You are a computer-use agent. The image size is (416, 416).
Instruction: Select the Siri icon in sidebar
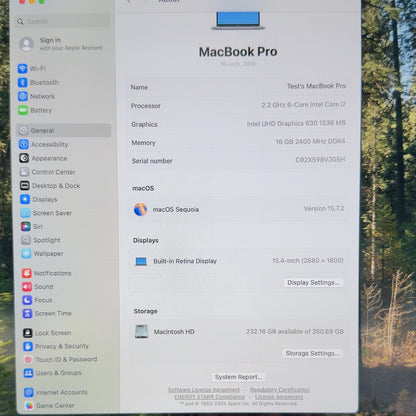(25, 227)
